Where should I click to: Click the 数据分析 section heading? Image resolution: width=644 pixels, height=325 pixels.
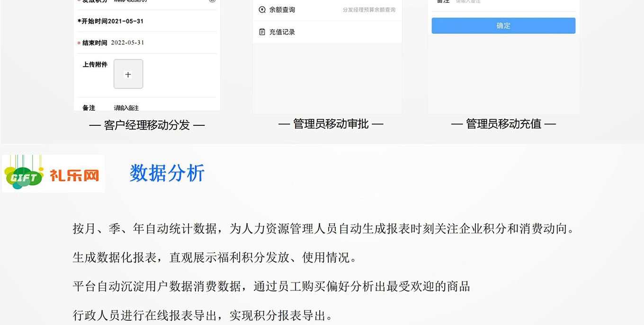pyautogui.click(x=167, y=173)
